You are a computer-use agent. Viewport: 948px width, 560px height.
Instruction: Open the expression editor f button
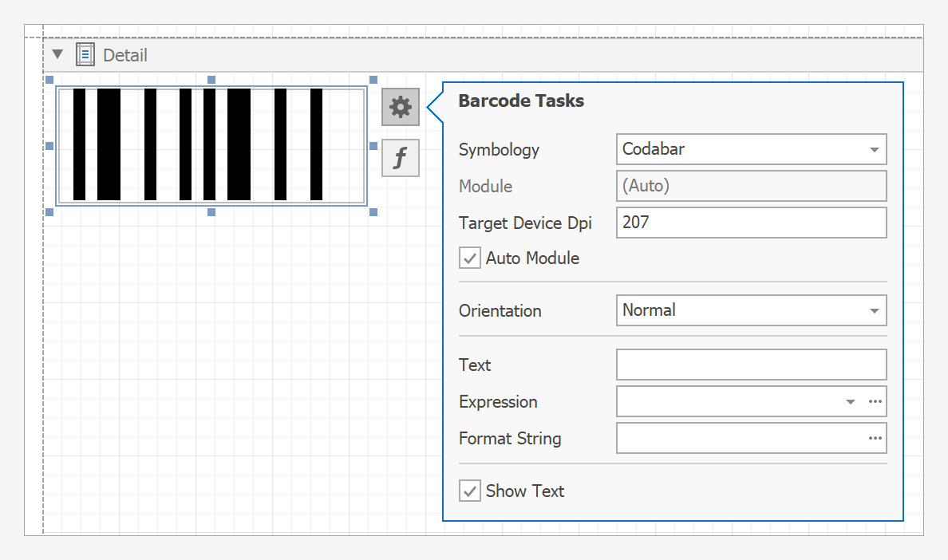click(401, 157)
